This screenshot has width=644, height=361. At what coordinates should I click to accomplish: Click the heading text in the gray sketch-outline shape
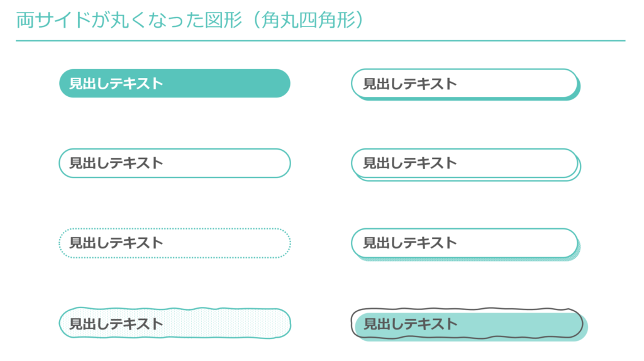pos(411,325)
